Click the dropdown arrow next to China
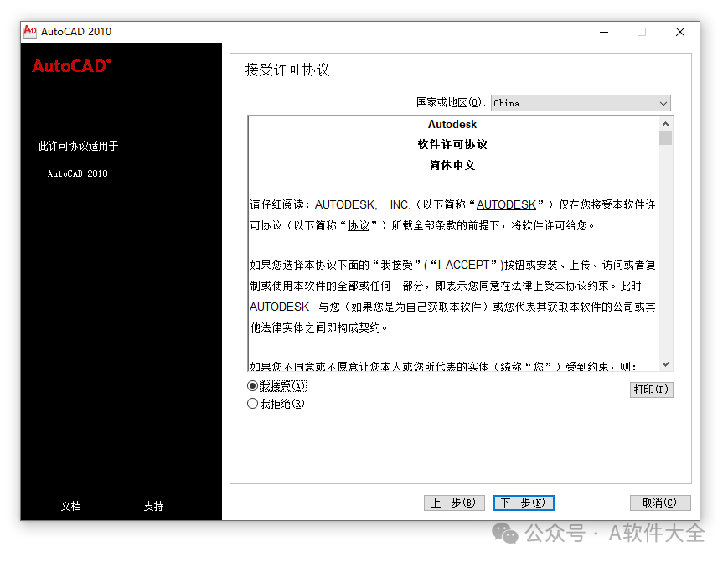Image resolution: width=728 pixels, height=562 pixels. 663,103
